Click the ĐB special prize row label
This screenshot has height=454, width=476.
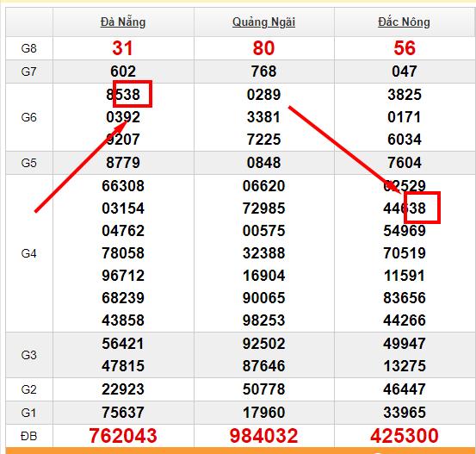[29, 436]
